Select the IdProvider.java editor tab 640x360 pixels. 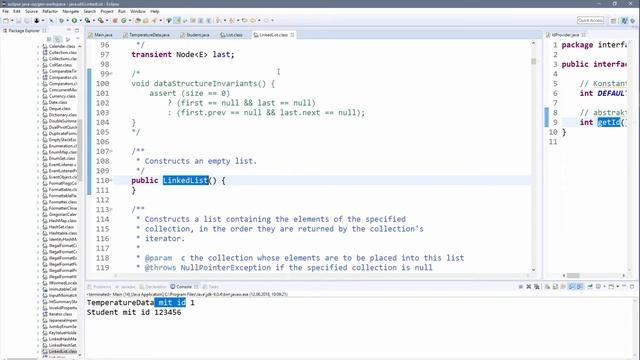(565, 35)
